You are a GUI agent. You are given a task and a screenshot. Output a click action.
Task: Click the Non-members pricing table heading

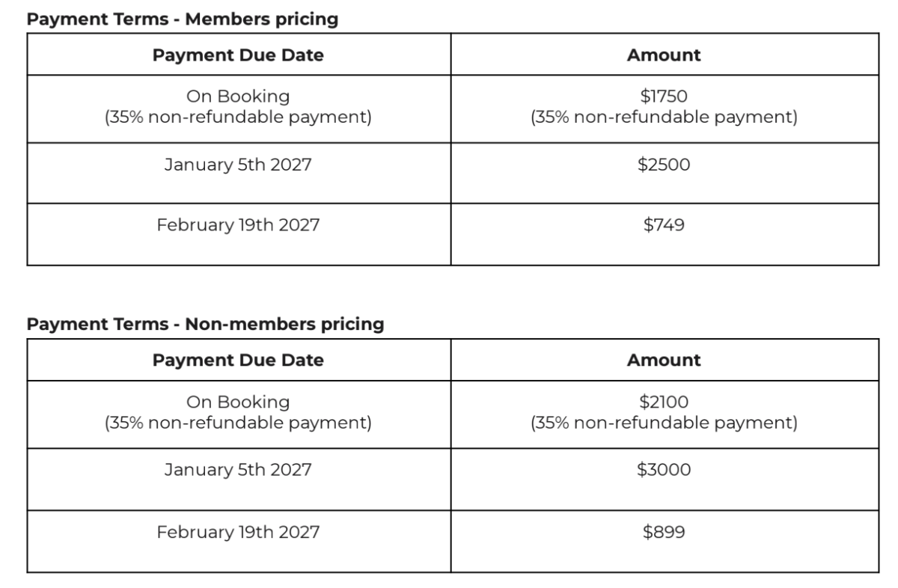coord(205,324)
